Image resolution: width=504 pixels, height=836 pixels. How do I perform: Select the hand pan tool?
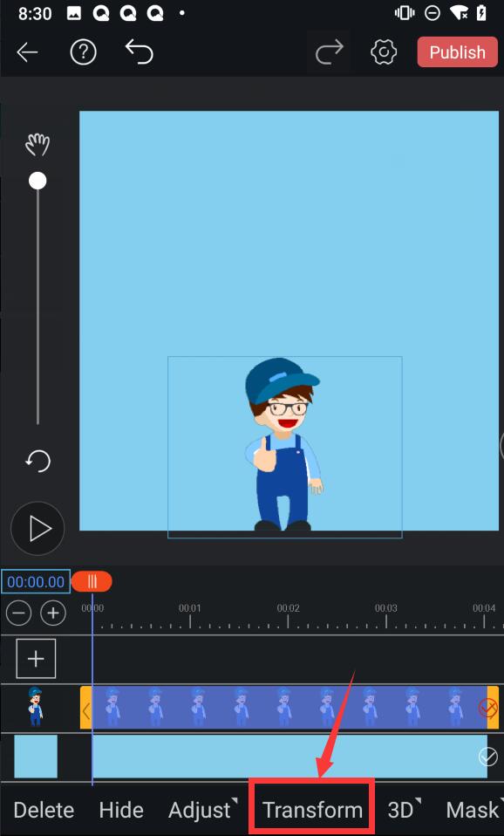[37, 144]
